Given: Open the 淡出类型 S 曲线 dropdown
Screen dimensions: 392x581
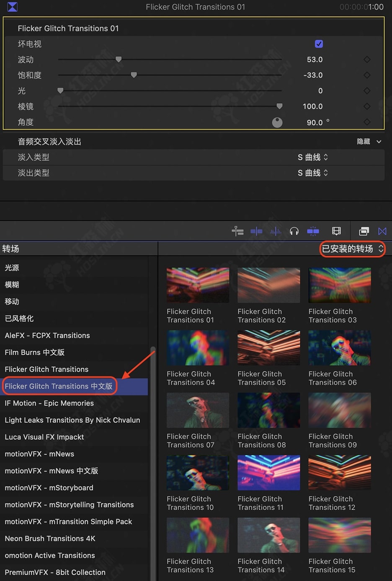Looking at the screenshot, I should (x=313, y=173).
